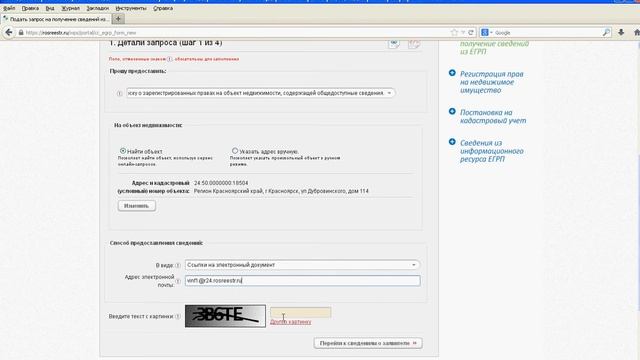Open the В виде delivery format dropdown
Viewport: 640px width, 360px height.
pyautogui.click(x=302, y=265)
